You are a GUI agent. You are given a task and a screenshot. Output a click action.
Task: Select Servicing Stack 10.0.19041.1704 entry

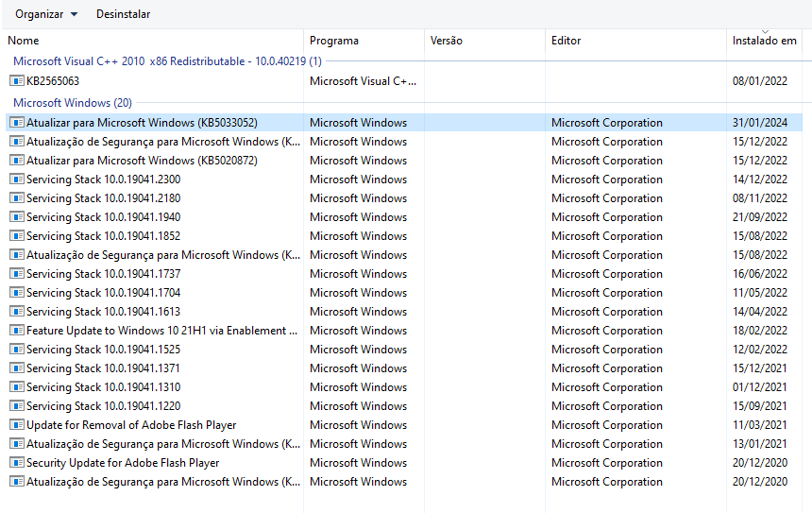point(104,293)
